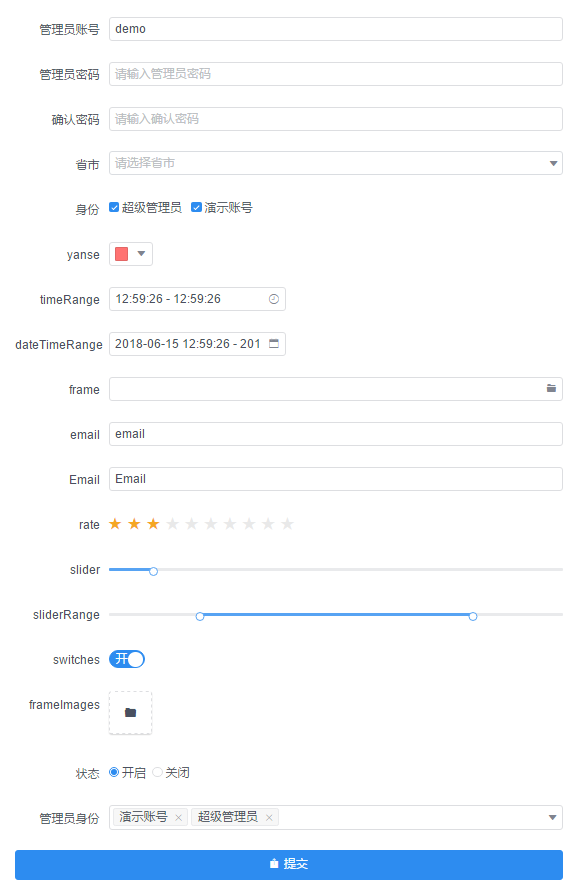Set rate to the sixth star
The width and height of the screenshot is (576, 889).
click(211, 524)
